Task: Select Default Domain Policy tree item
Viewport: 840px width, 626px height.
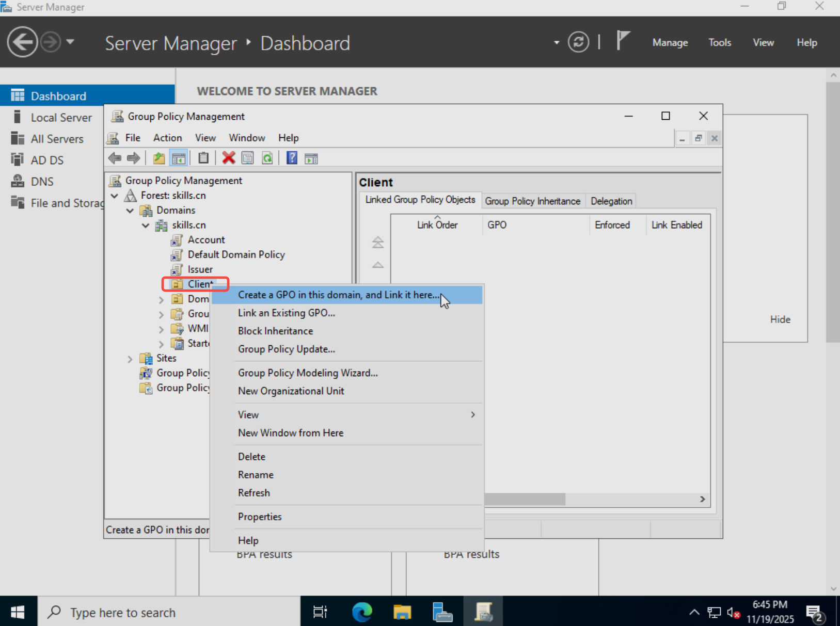Action: pos(236,254)
